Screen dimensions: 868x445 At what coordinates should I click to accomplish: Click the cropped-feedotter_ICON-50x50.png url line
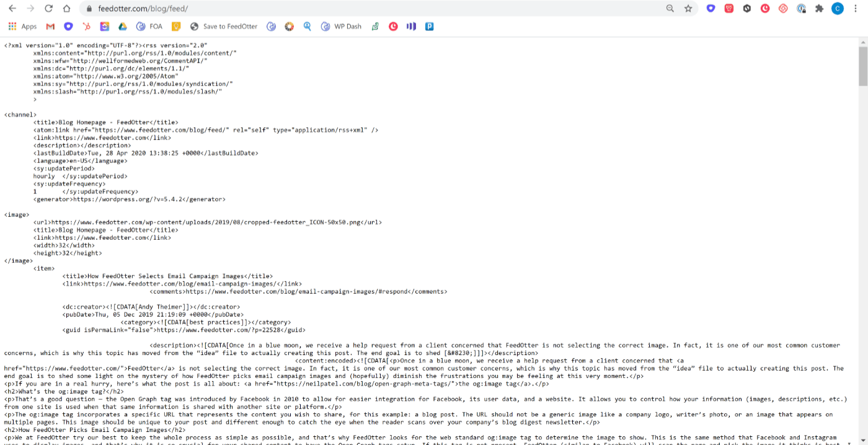(x=208, y=222)
